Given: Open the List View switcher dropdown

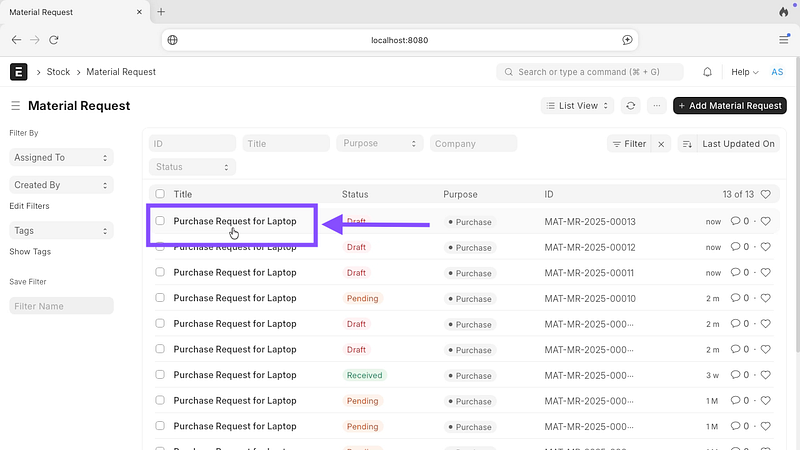Looking at the screenshot, I should click(578, 105).
